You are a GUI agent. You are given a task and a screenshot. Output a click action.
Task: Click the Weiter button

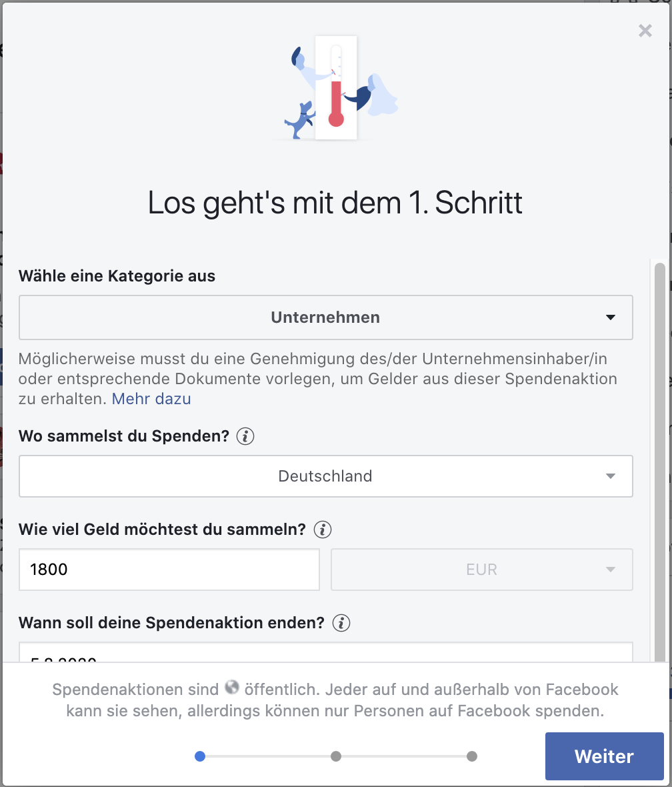(604, 756)
